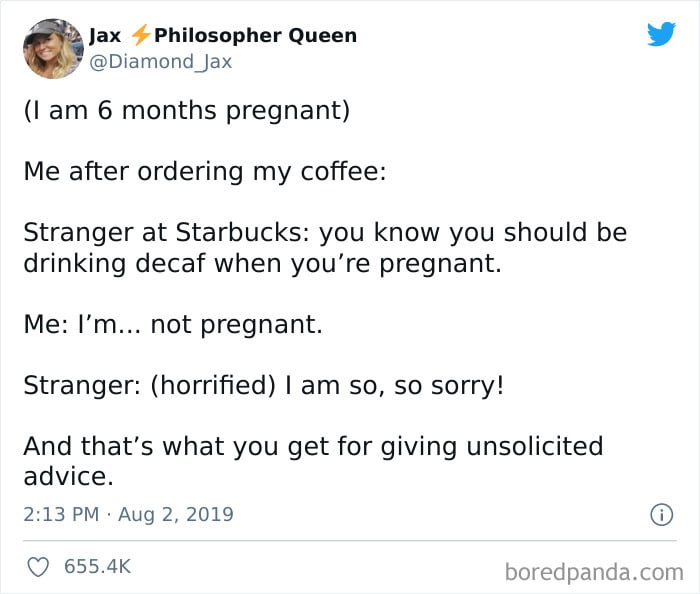Screen dimensions: 700x594
Task: Click the 655.4K likes count
Action: pos(97,567)
